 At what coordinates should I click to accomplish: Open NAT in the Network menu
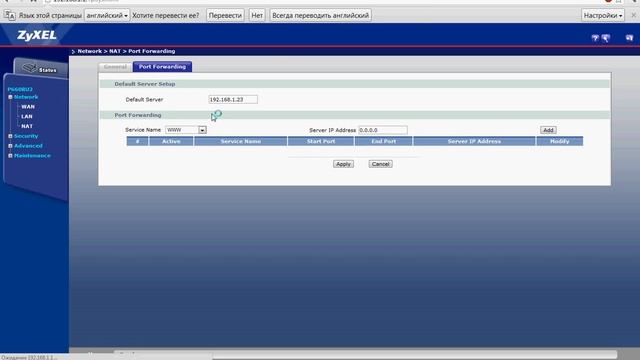point(27,126)
